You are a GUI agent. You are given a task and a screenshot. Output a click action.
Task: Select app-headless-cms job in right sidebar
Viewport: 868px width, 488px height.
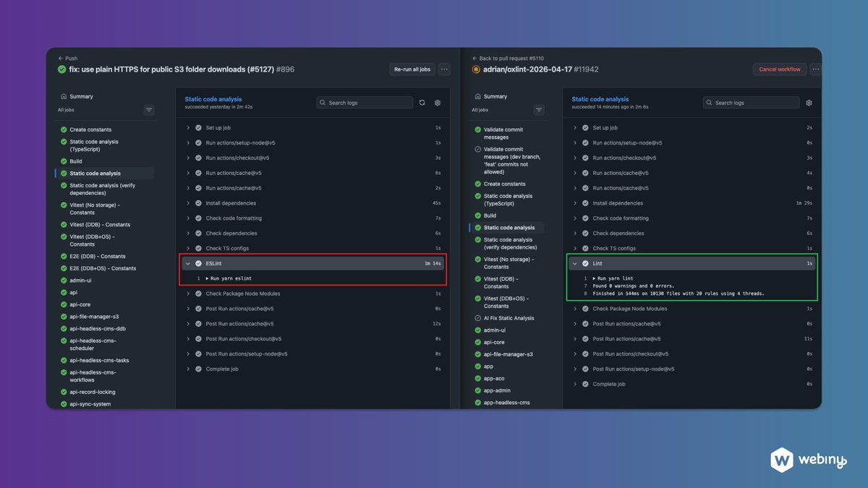pyautogui.click(x=506, y=402)
